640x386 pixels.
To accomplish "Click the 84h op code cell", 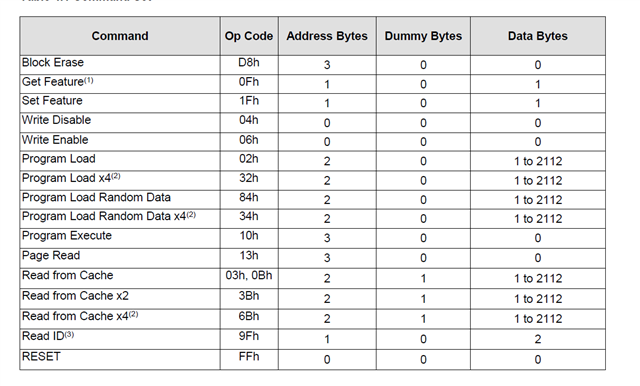I will [249, 200].
